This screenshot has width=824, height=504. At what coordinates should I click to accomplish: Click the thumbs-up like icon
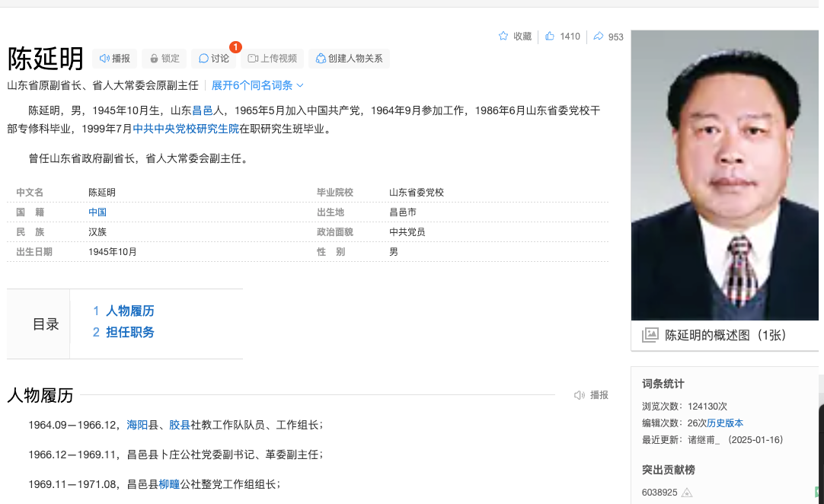[550, 37]
